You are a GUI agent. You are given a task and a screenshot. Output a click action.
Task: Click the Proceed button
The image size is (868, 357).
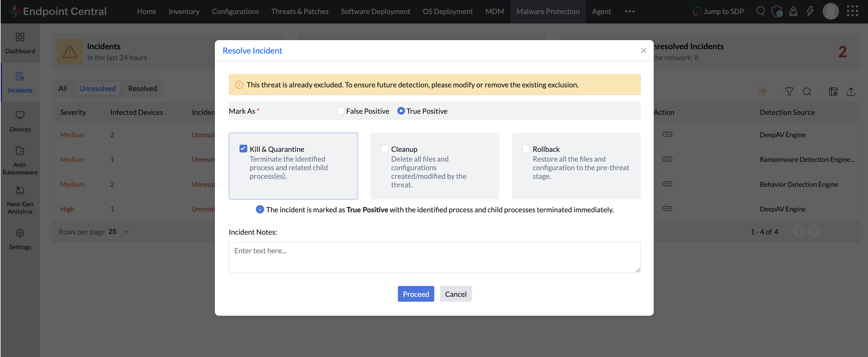(416, 294)
